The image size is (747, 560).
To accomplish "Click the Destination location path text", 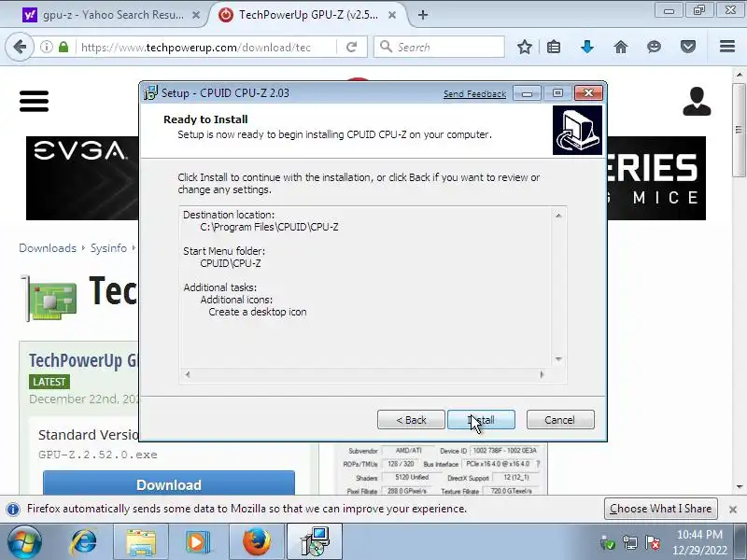I will click(269, 227).
